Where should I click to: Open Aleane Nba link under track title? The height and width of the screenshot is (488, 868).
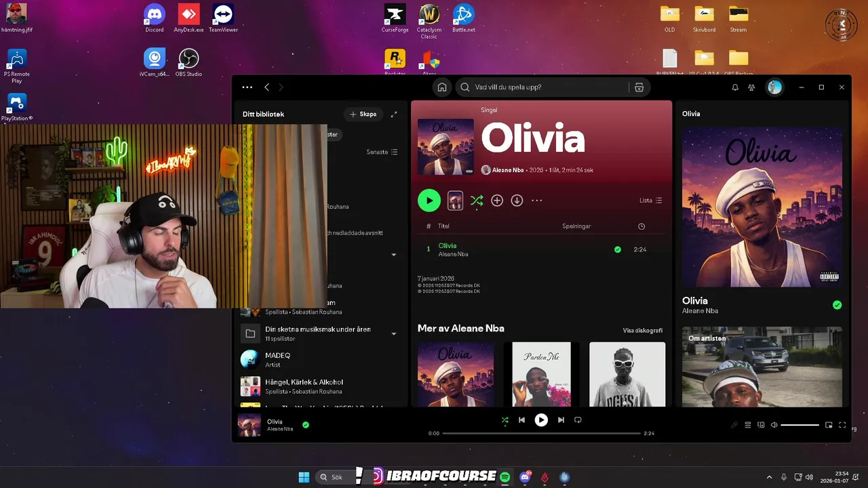click(453, 254)
